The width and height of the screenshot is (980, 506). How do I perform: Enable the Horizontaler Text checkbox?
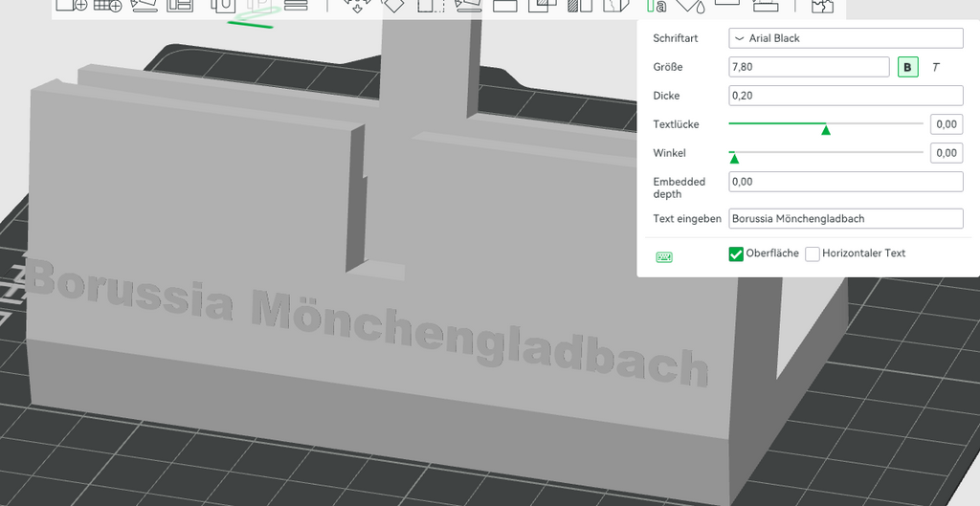(813, 253)
